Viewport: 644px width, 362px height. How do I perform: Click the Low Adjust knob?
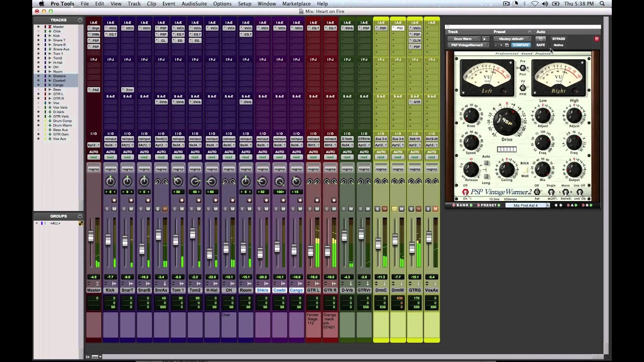click(x=542, y=116)
